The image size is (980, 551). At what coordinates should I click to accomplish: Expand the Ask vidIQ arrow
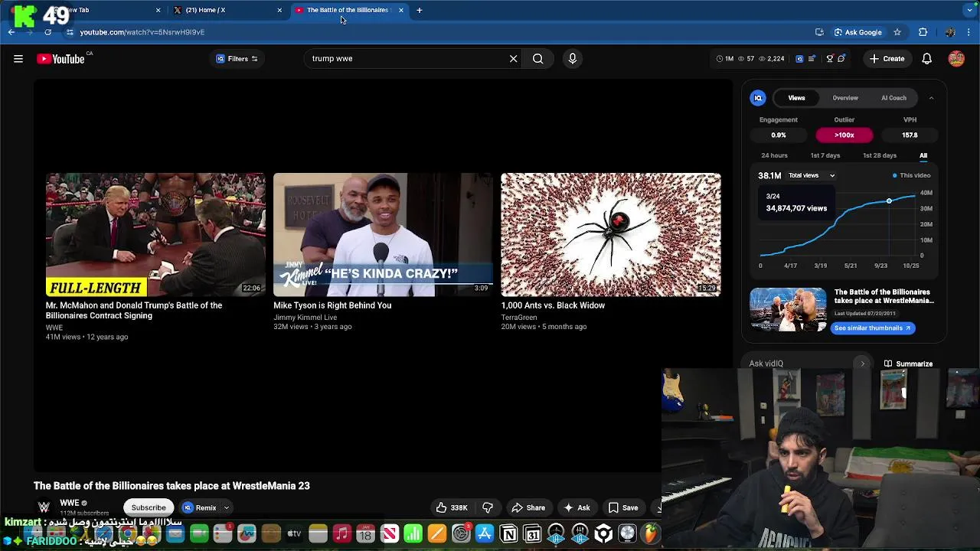(x=862, y=364)
